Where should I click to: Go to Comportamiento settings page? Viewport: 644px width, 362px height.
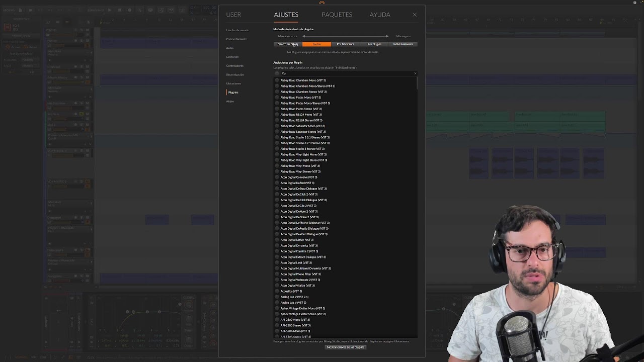tap(236, 39)
